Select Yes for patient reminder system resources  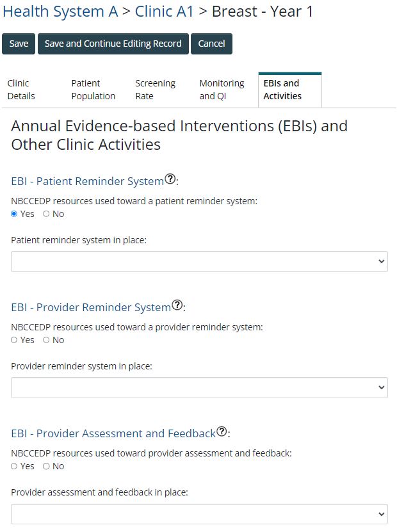tap(15, 214)
